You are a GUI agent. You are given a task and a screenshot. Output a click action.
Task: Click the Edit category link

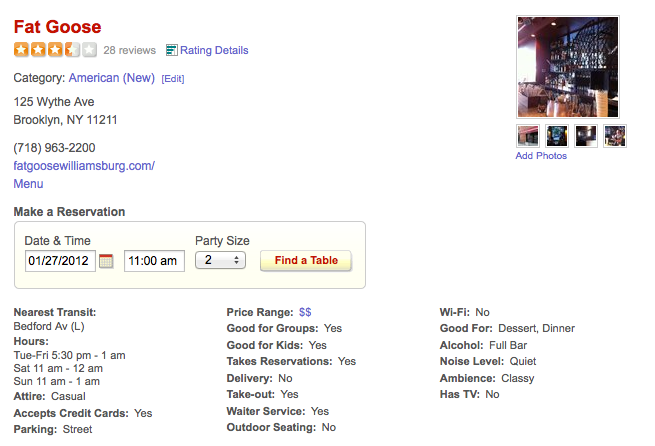tap(173, 79)
